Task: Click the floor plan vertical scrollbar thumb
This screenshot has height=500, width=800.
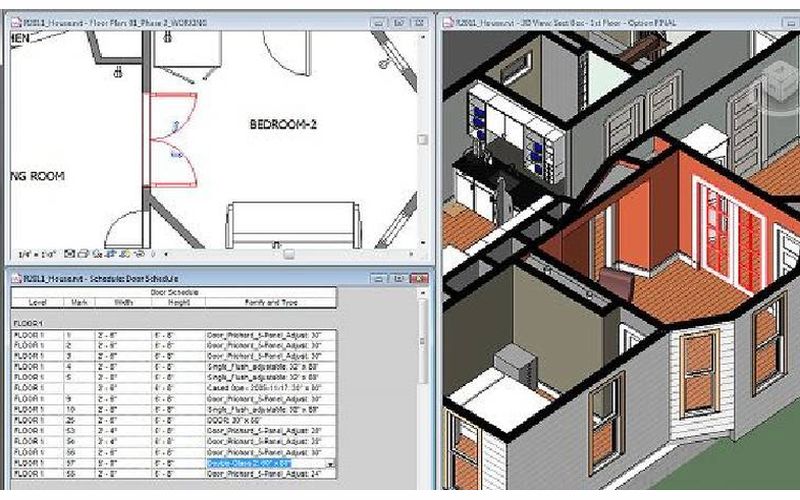Action: click(422, 139)
